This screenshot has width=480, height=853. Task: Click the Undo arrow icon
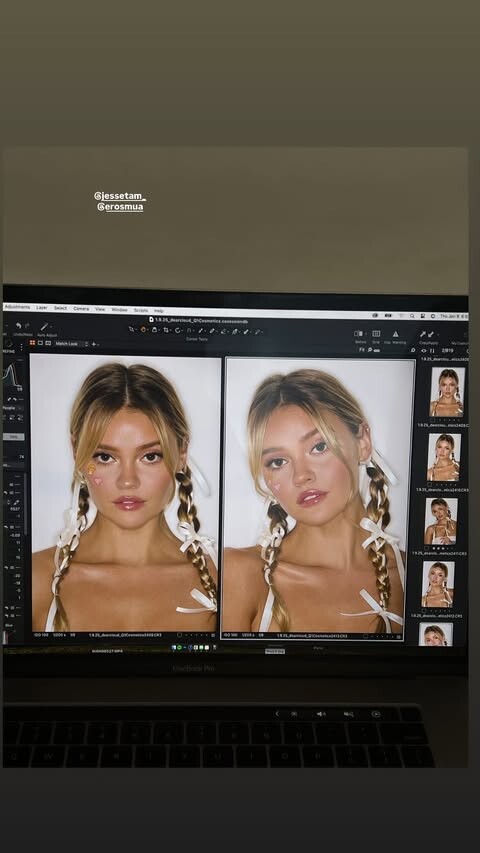pos(18,325)
